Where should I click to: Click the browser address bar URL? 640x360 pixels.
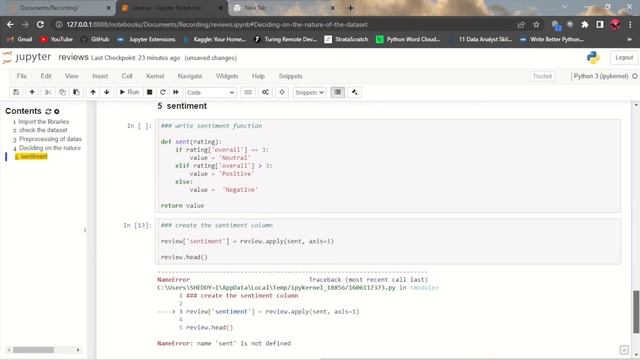[217, 24]
